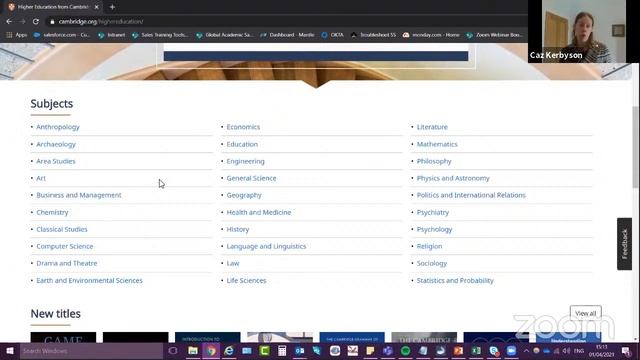Open the Anthropology subject

pyautogui.click(x=58, y=127)
